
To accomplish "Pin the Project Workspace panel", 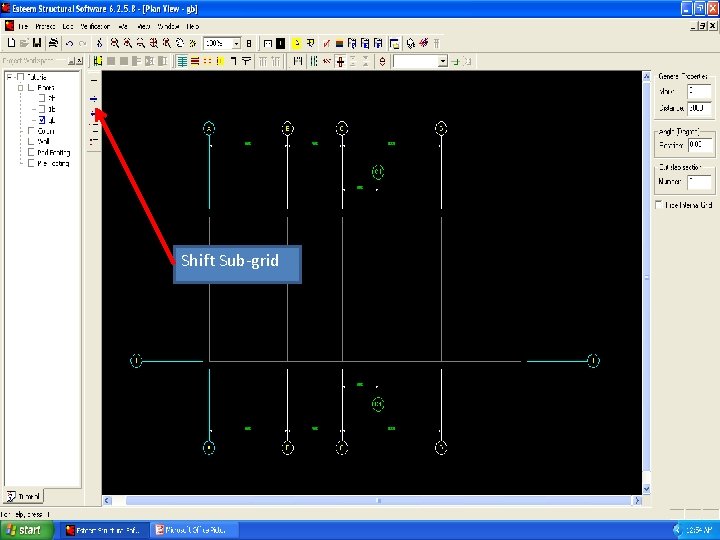I will [x=71, y=61].
